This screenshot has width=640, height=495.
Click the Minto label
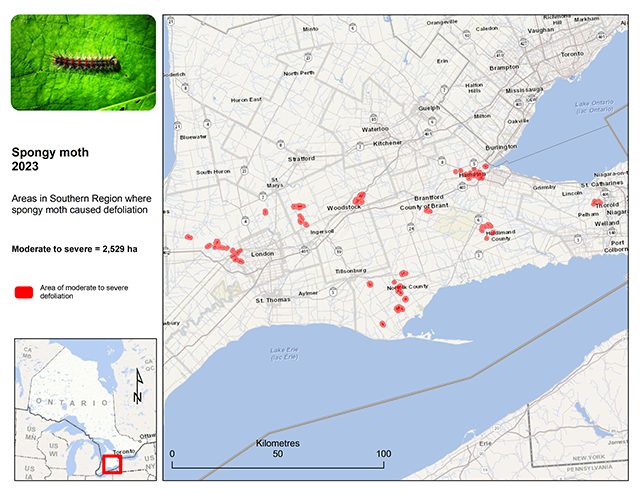point(310,29)
